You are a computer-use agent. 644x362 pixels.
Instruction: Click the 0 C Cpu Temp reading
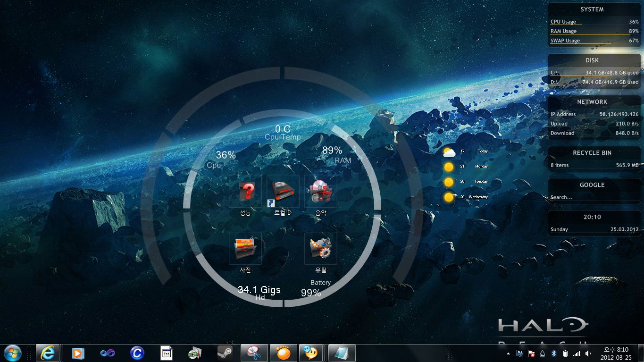click(283, 133)
